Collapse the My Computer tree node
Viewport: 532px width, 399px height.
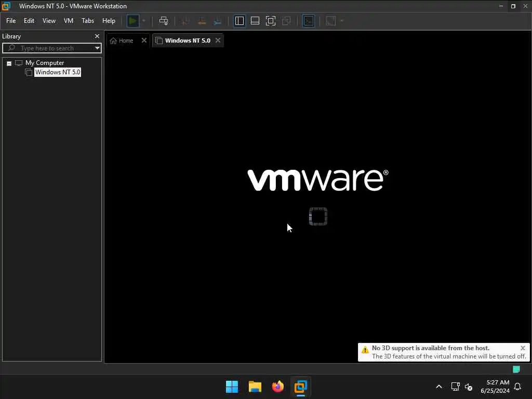[x=9, y=63]
